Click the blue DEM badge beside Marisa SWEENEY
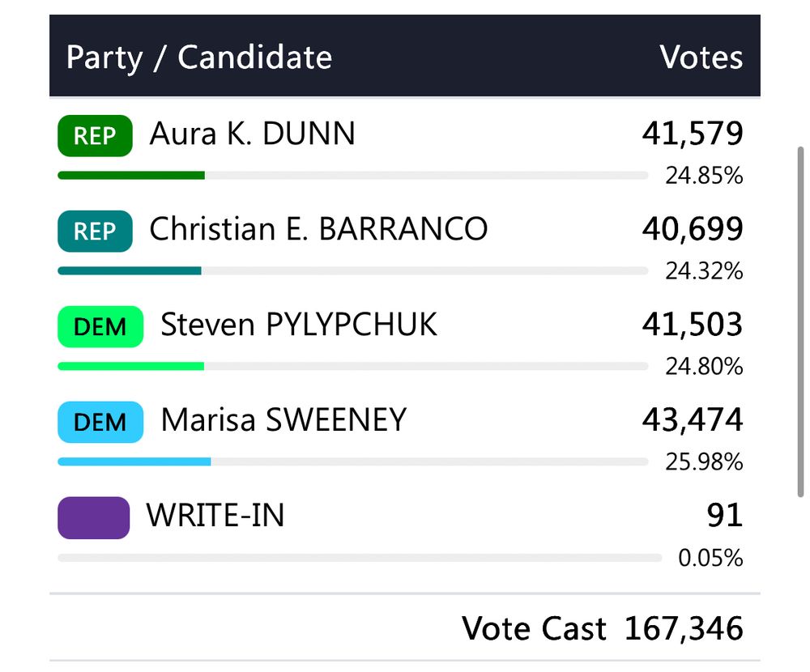 click(100, 423)
